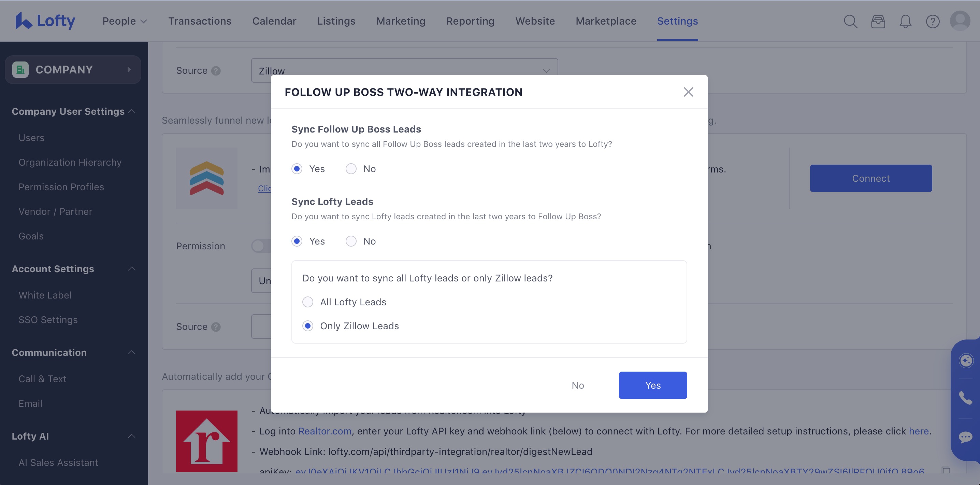Open the help question mark icon
Screen dimensions: 980x485
click(x=933, y=21)
